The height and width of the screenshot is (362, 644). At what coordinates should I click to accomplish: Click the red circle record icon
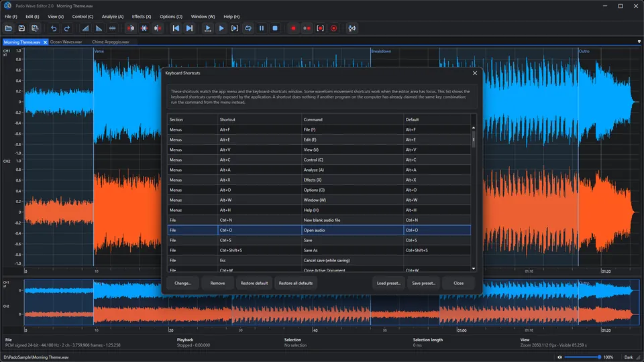(x=333, y=28)
